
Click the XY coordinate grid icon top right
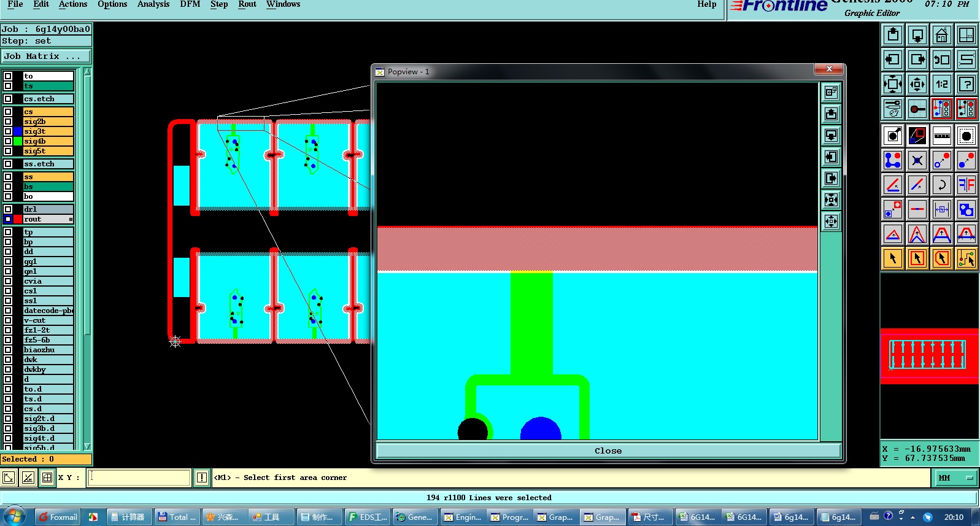click(x=966, y=35)
